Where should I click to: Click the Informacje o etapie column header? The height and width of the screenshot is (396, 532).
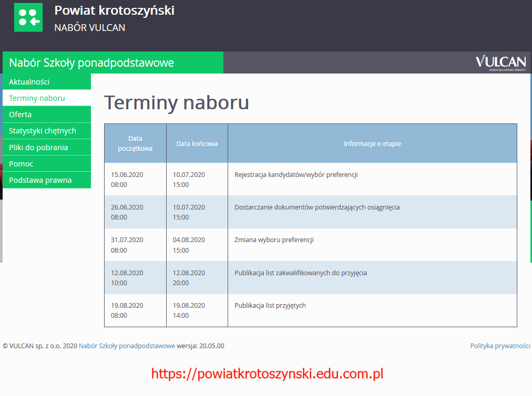click(372, 143)
